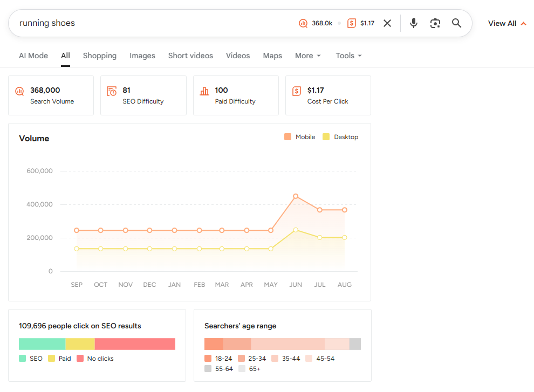The height and width of the screenshot is (392, 534).
Task: Toggle the Desktop series in the Volume chart
Action: (x=340, y=137)
